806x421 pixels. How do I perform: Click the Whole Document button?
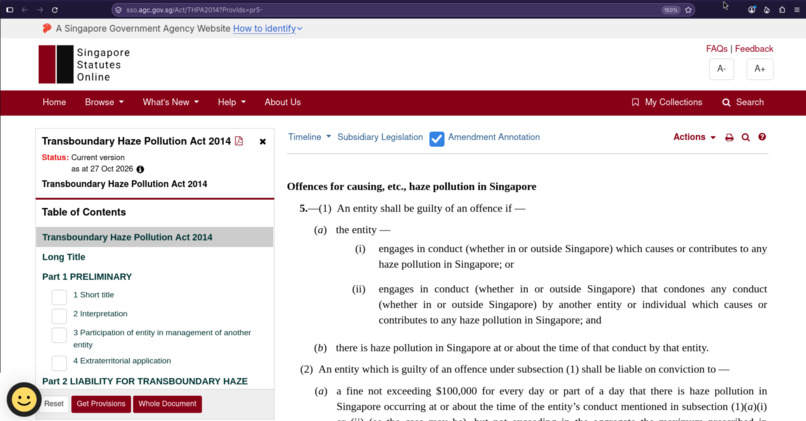pos(167,404)
